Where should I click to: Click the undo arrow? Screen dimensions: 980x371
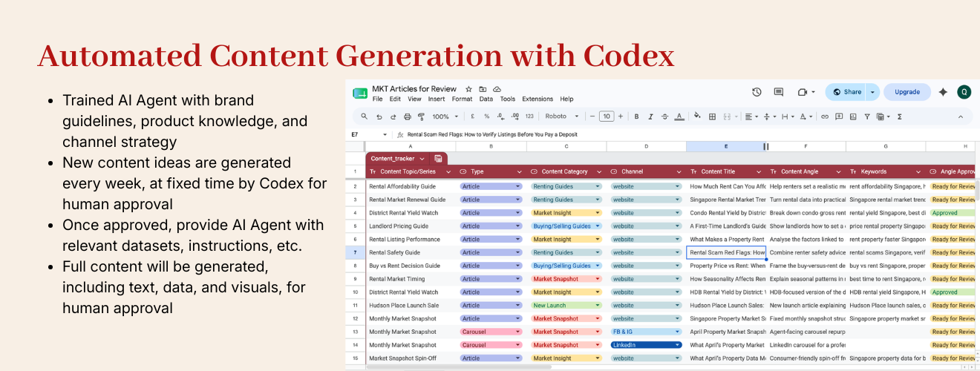pyautogui.click(x=379, y=116)
